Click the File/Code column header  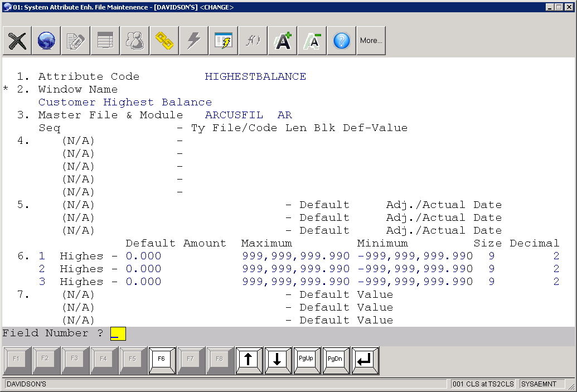click(244, 128)
